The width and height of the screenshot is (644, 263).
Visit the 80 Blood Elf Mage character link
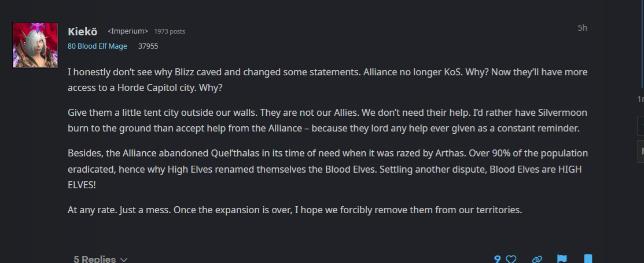click(x=97, y=46)
